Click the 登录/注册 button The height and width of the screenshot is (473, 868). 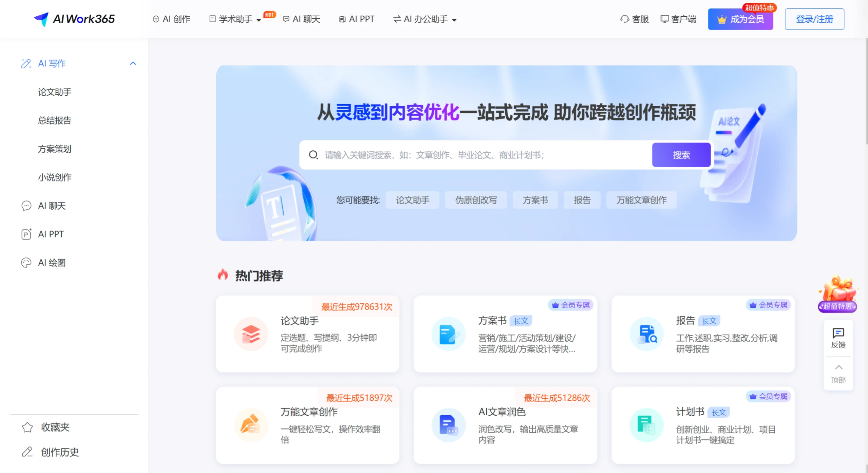[x=814, y=19]
